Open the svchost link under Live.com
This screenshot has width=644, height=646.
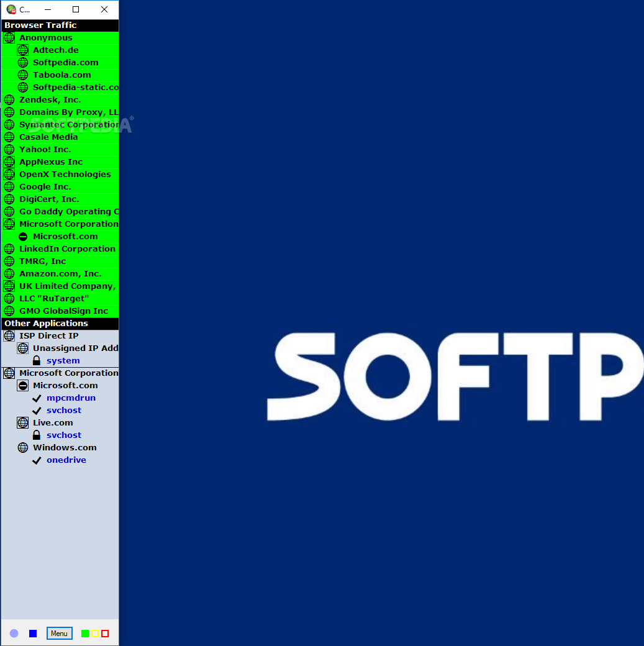64,435
